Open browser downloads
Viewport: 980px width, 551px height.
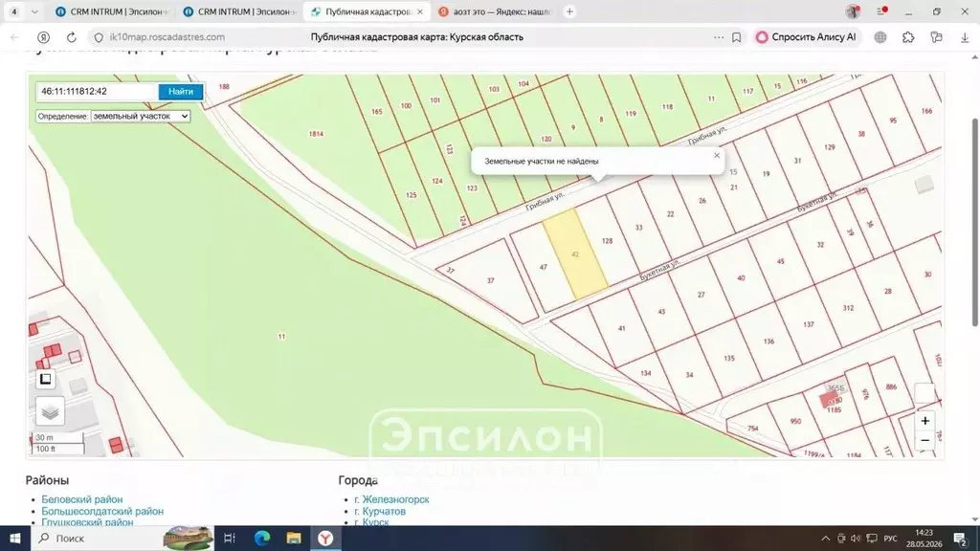[x=965, y=37]
